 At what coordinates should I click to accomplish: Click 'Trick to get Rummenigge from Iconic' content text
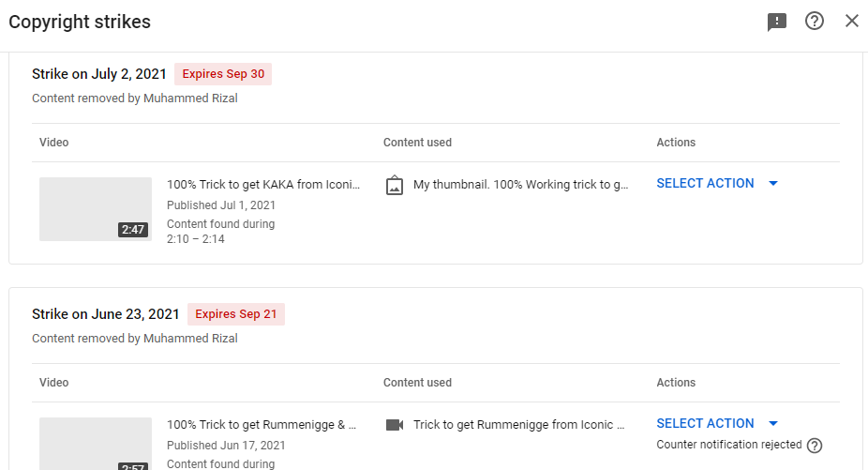pos(518,425)
